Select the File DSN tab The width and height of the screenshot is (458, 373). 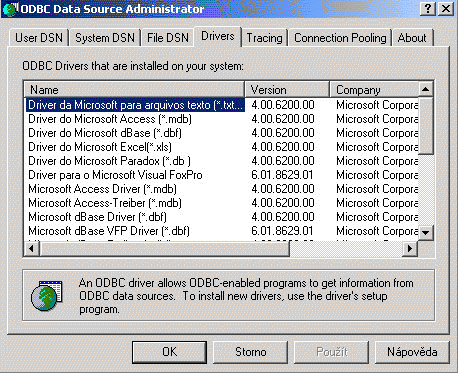(x=168, y=38)
